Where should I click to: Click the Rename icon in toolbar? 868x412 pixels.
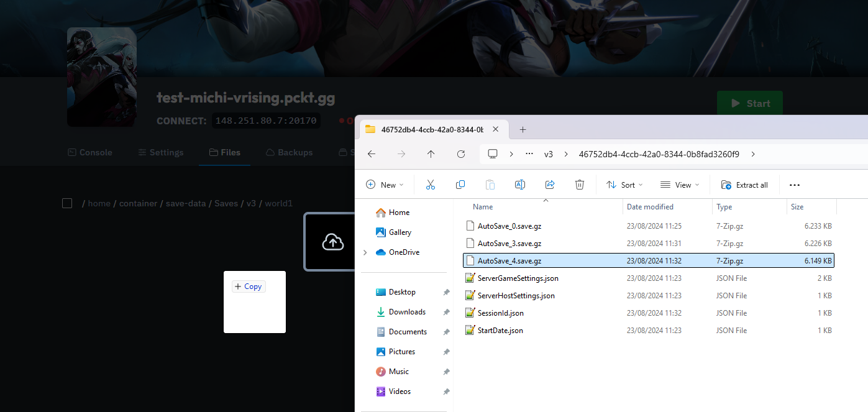coord(520,185)
